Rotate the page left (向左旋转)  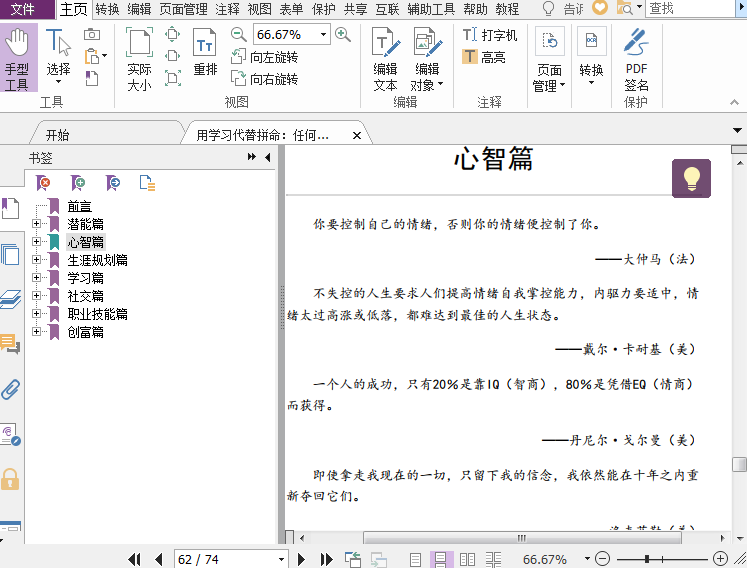[264, 57]
